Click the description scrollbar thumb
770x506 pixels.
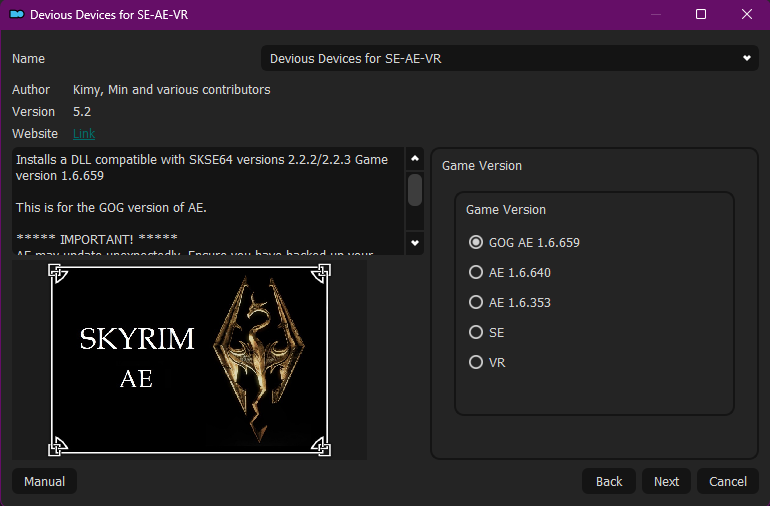click(x=415, y=189)
